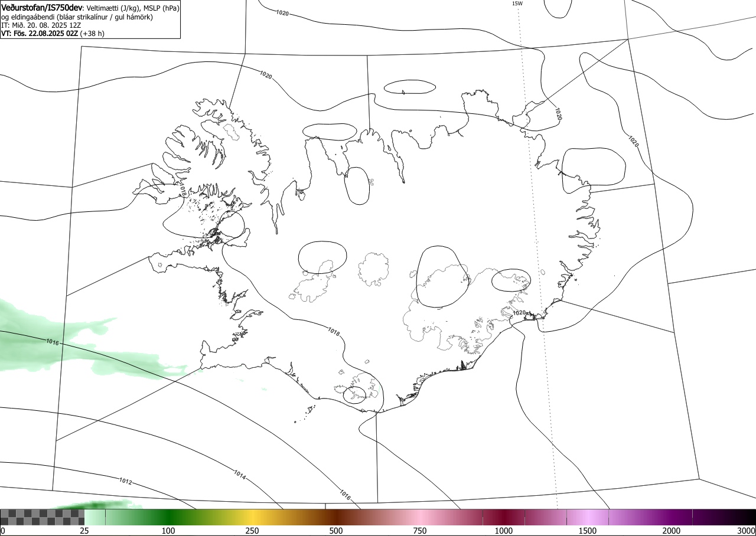This screenshot has width=756, height=536.
Task: Click the checkered gray segment of the color bar
Action: 43,518
